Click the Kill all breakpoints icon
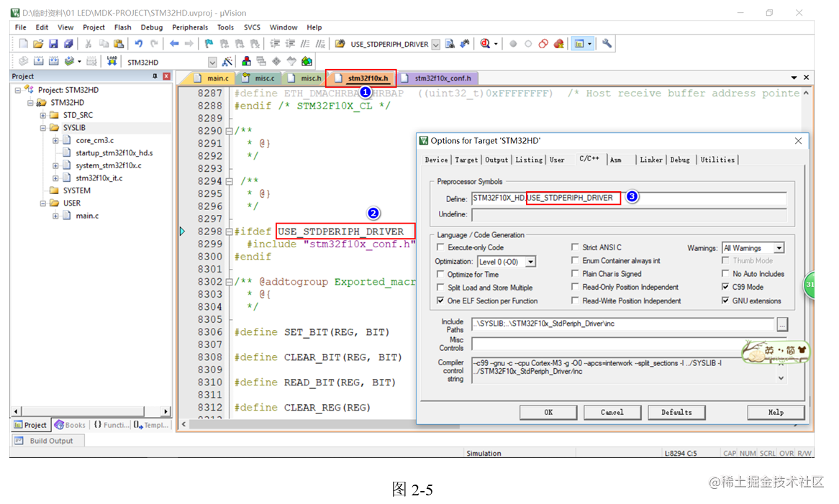 point(558,44)
